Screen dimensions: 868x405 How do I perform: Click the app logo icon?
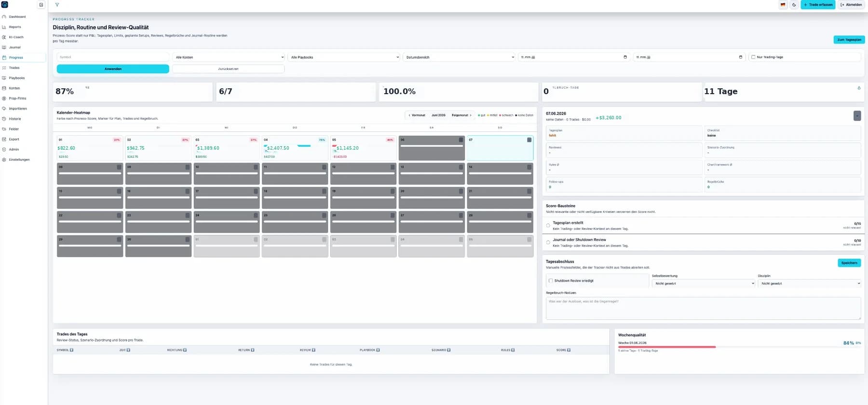5,4
